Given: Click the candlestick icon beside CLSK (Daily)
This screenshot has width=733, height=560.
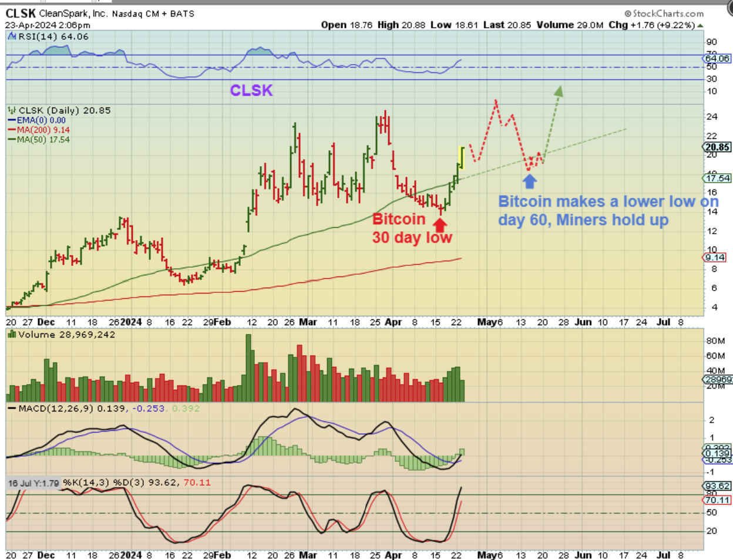Looking at the screenshot, I should [x=12, y=110].
